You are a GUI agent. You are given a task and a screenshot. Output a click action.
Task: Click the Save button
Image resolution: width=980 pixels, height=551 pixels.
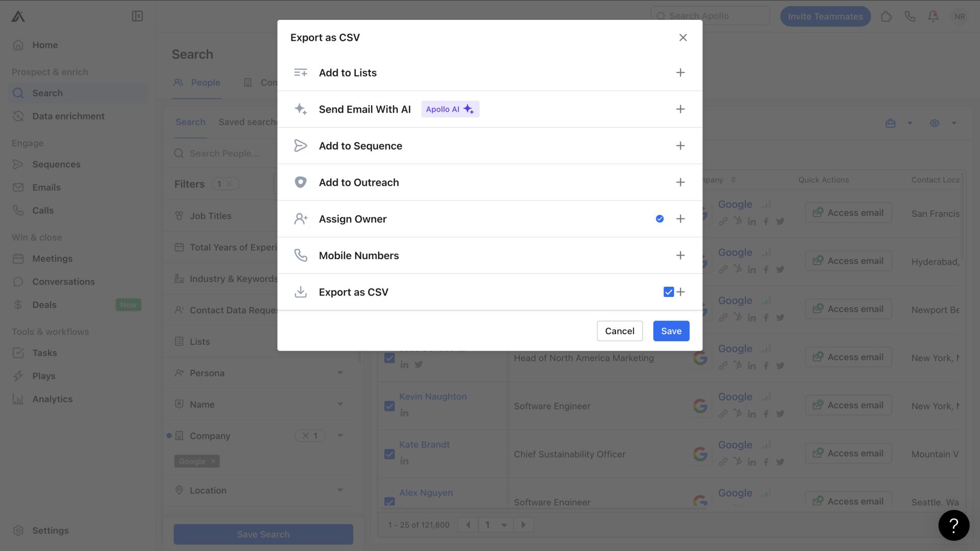[671, 331]
